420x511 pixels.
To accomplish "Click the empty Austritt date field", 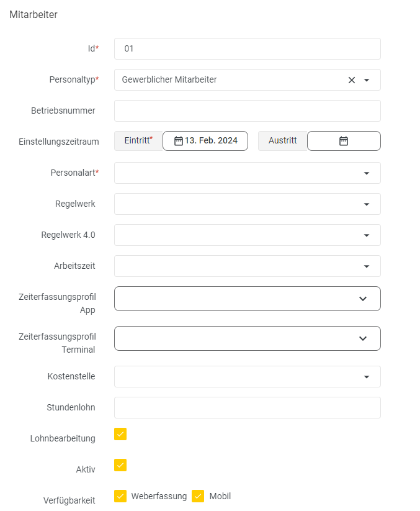I will 344,141.
